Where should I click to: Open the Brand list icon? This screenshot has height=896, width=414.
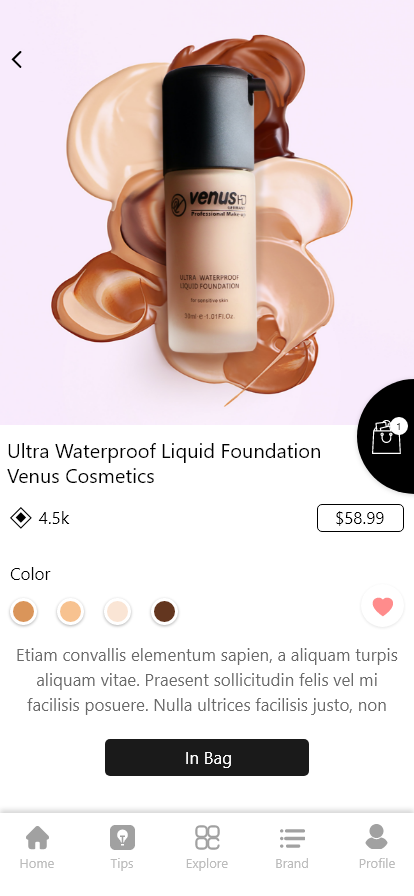292,838
